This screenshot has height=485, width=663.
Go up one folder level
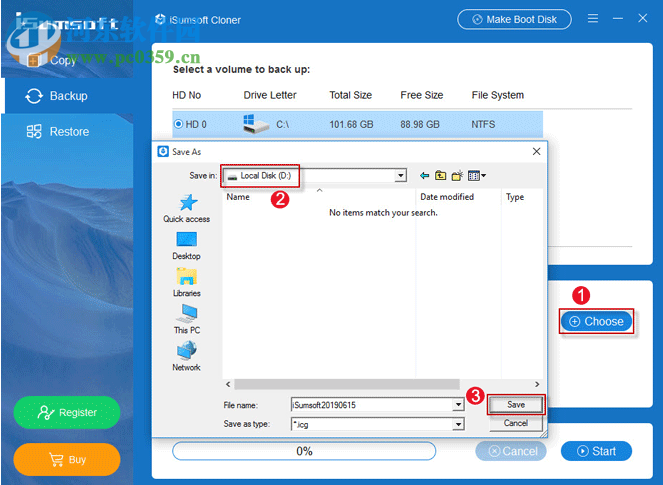(441, 175)
